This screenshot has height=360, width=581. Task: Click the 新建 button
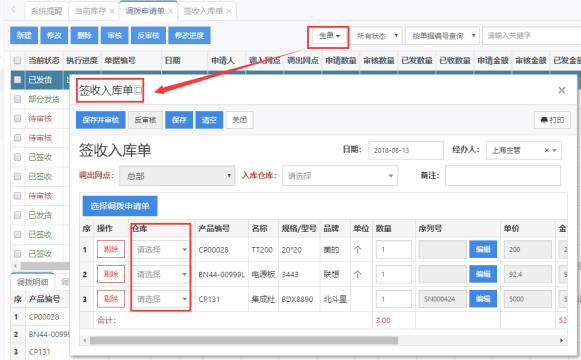pos(24,36)
